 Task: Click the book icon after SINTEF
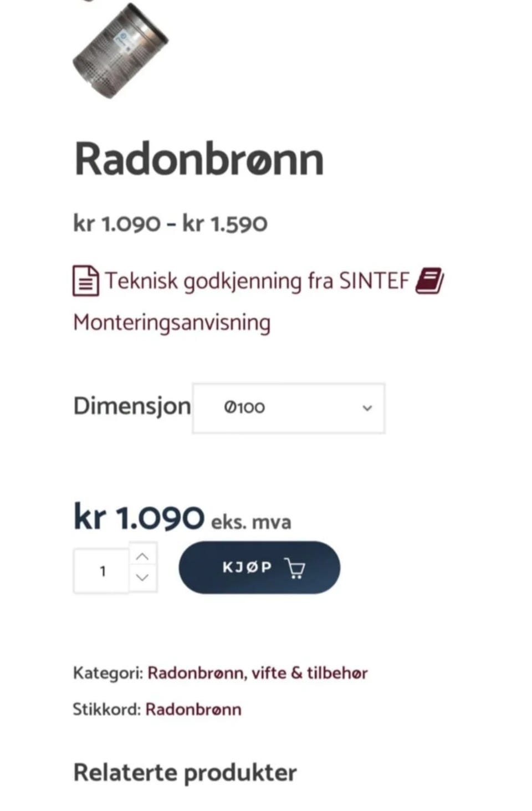429,280
